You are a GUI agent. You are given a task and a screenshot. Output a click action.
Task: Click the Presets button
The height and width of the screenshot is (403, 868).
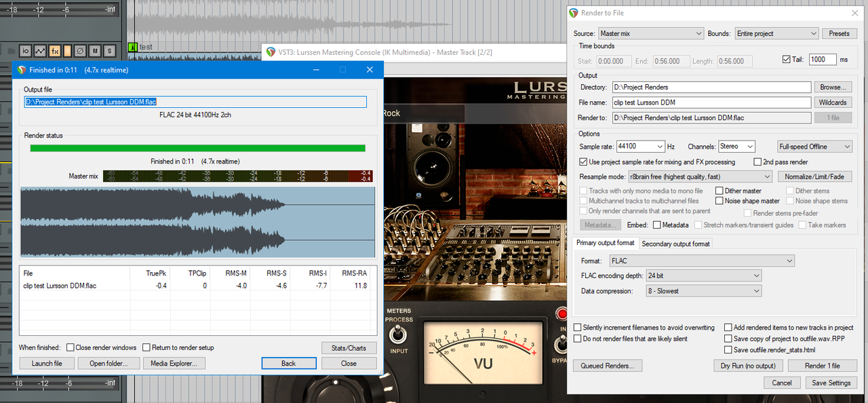839,33
